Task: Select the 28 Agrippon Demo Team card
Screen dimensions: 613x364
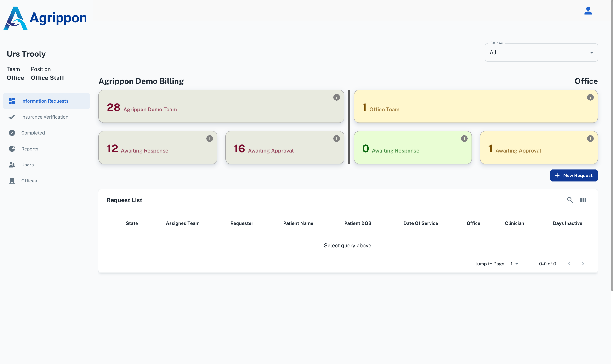Action: pos(221,106)
